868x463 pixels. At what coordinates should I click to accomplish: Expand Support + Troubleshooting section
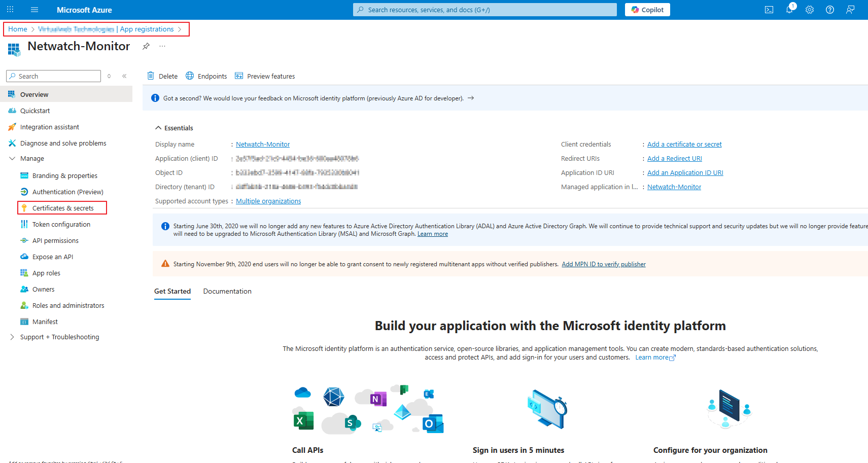[x=12, y=337]
